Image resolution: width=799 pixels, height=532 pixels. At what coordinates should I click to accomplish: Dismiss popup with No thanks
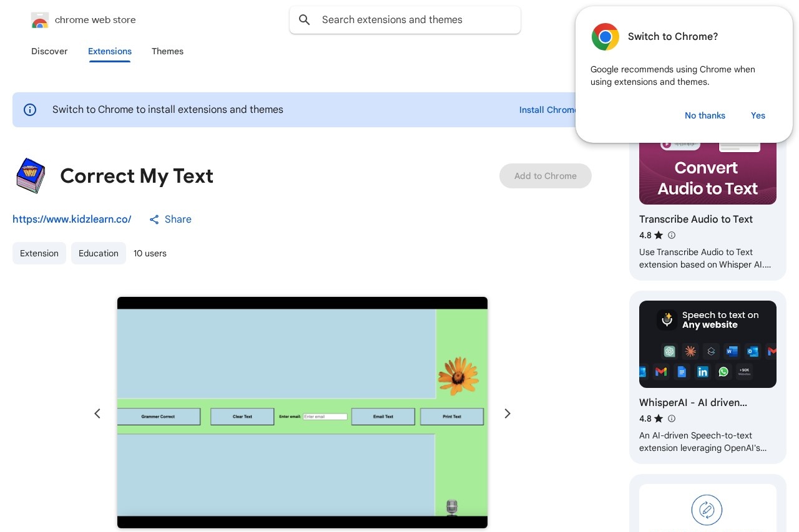click(705, 115)
